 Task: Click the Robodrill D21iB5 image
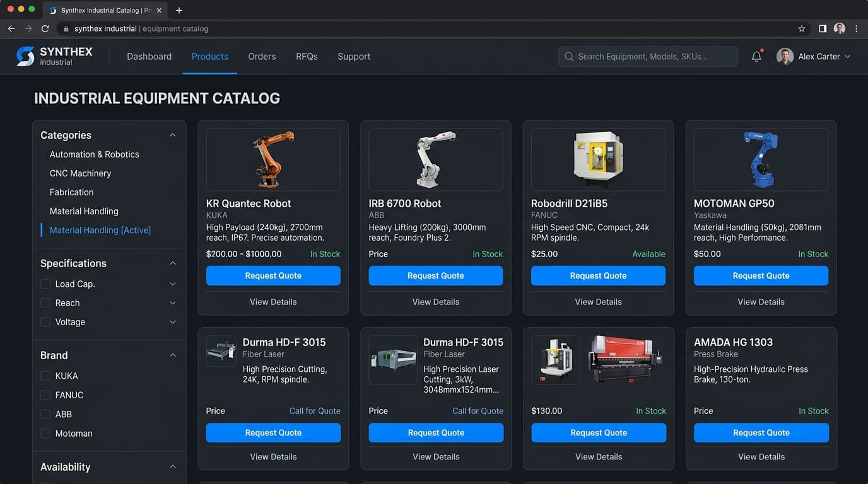pos(598,159)
